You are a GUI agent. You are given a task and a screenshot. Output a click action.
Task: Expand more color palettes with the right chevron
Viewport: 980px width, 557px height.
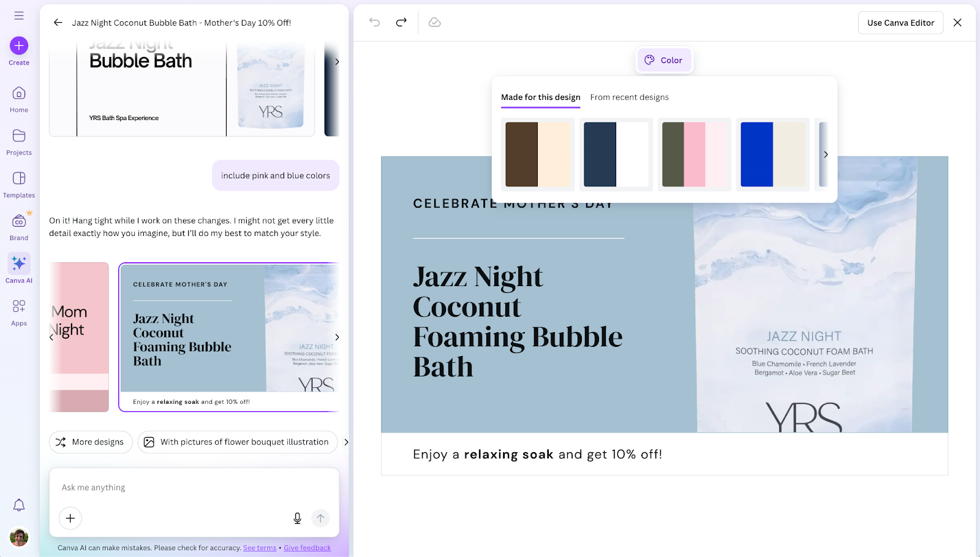click(x=825, y=154)
